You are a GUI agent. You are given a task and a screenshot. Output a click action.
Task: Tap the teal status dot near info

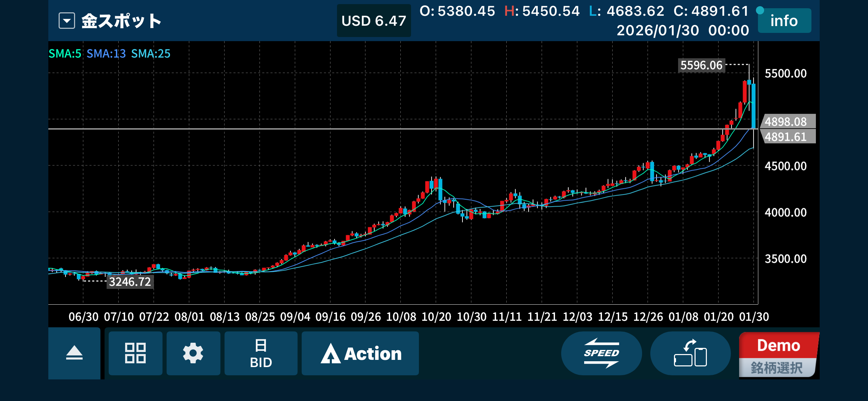pos(760,10)
